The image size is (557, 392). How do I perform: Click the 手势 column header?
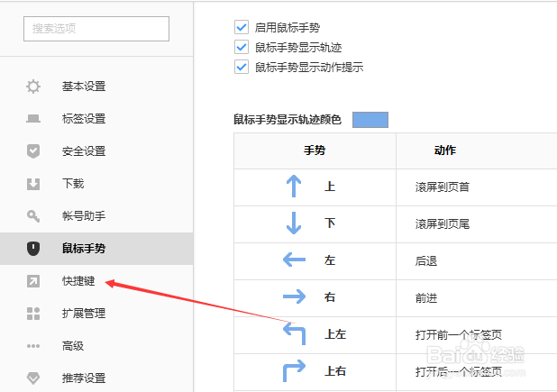315,150
